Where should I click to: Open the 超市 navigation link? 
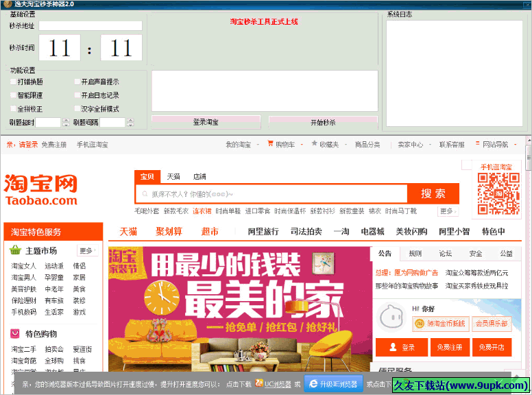pos(210,231)
